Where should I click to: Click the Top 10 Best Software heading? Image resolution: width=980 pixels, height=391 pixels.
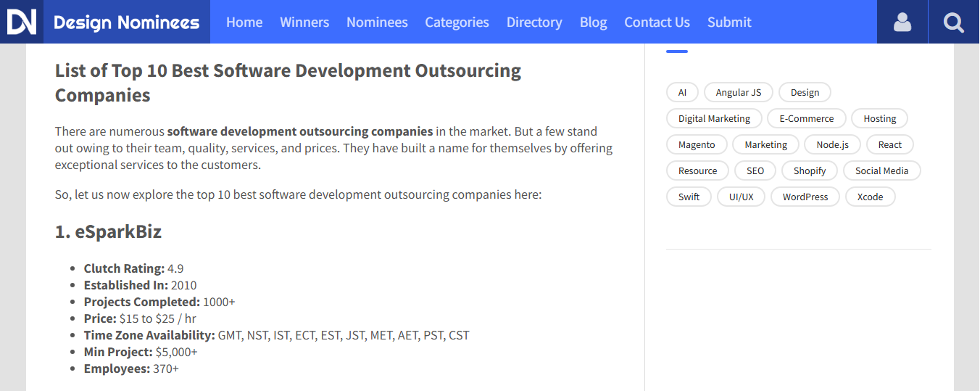tap(288, 83)
